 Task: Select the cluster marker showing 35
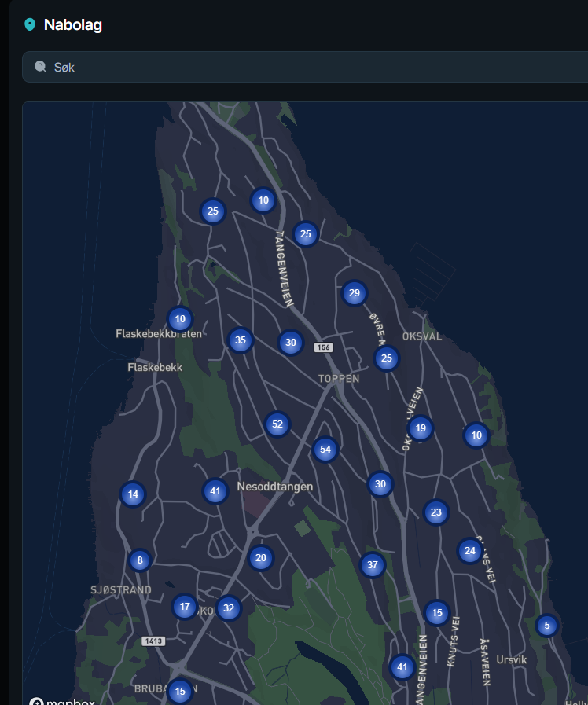241,340
